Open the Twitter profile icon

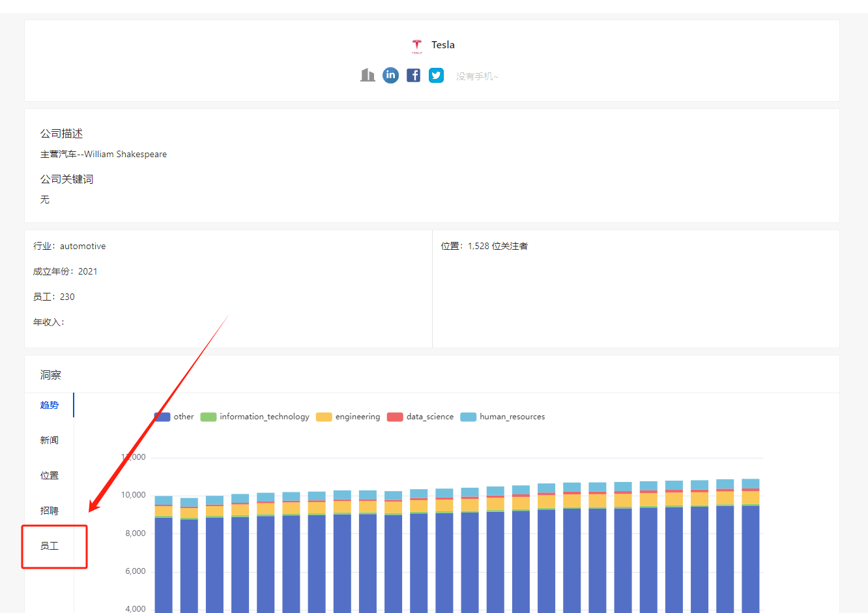click(x=436, y=76)
